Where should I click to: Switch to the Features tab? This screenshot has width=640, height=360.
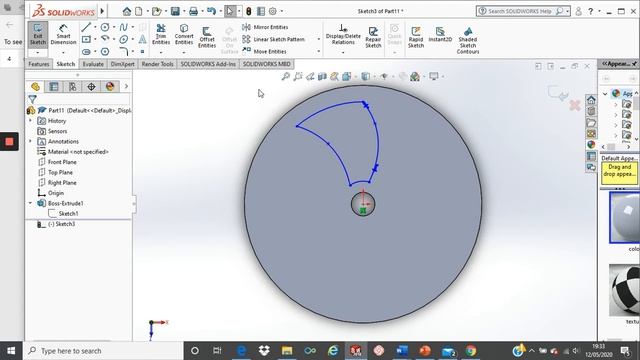39,64
